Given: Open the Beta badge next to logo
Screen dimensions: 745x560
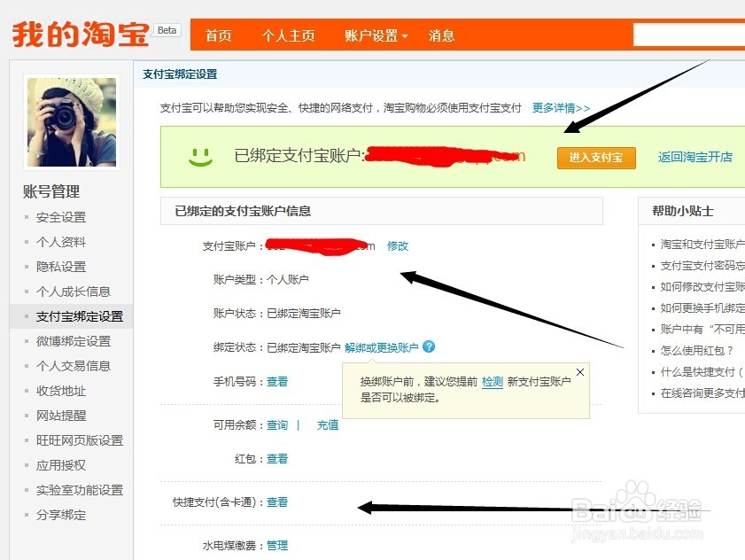Looking at the screenshot, I should (167, 30).
